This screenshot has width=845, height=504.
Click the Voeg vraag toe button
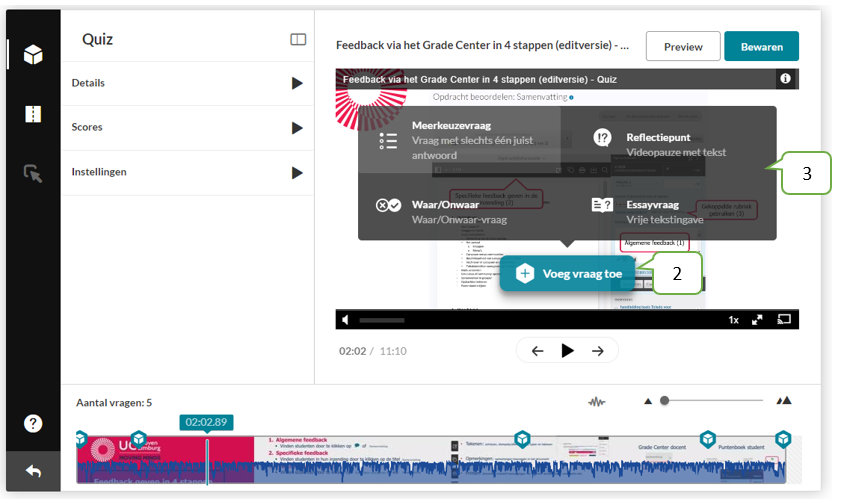[x=569, y=274]
